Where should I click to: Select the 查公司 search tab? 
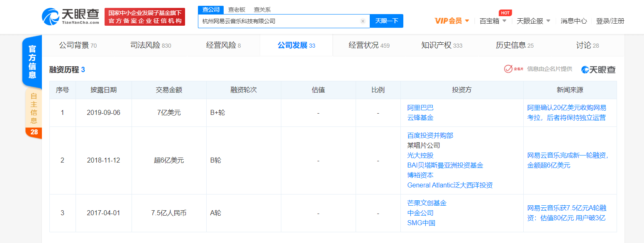point(211,10)
